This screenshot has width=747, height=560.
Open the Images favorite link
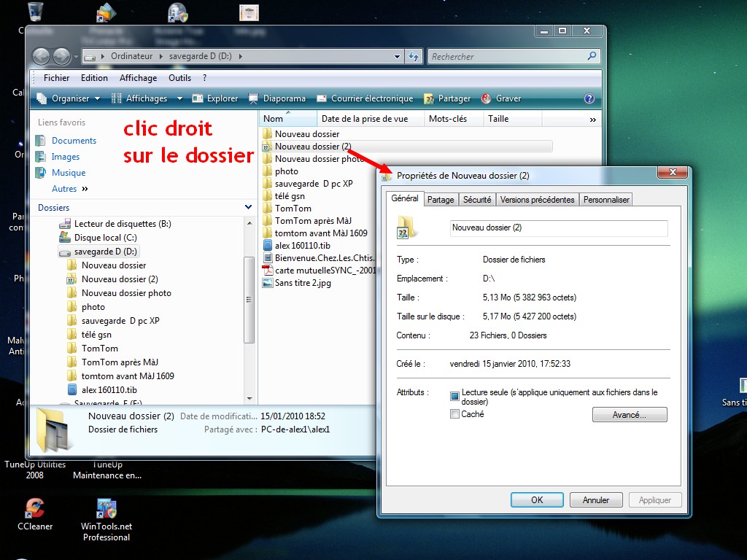pos(65,157)
